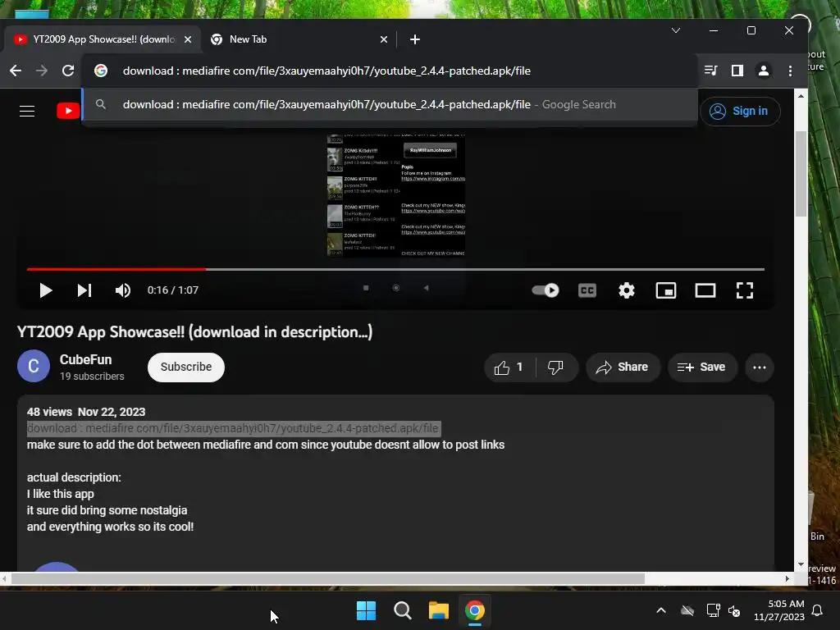Image resolution: width=840 pixels, height=630 pixels.
Task: Dislike the video with thumbs down
Action: point(556,367)
